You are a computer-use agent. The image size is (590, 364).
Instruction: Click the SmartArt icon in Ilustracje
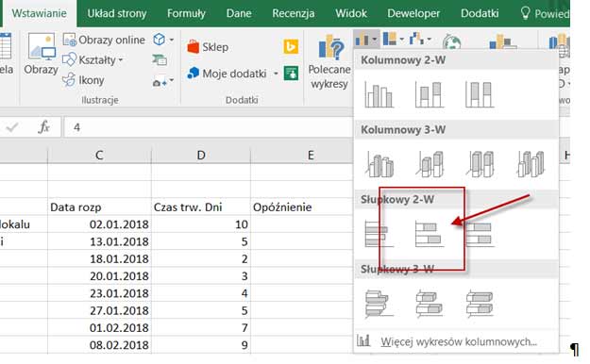tap(160, 59)
